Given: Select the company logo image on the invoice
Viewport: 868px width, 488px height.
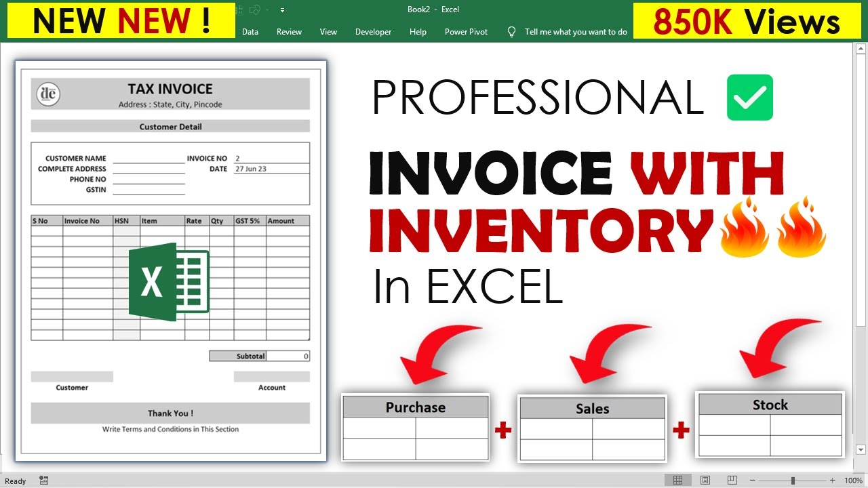Looking at the screenshot, I should (x=48, y=94).
